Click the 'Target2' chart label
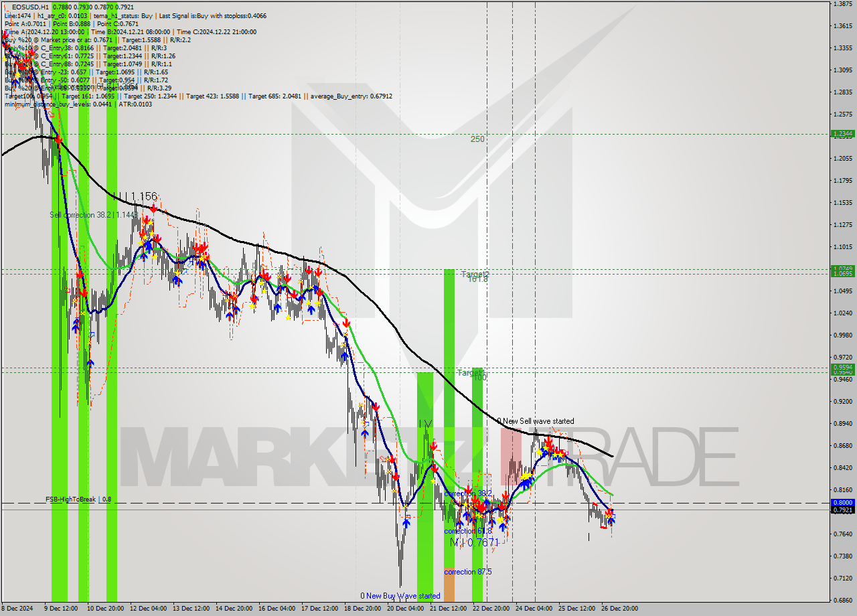 pyautogui.click(x=475, y=274)
